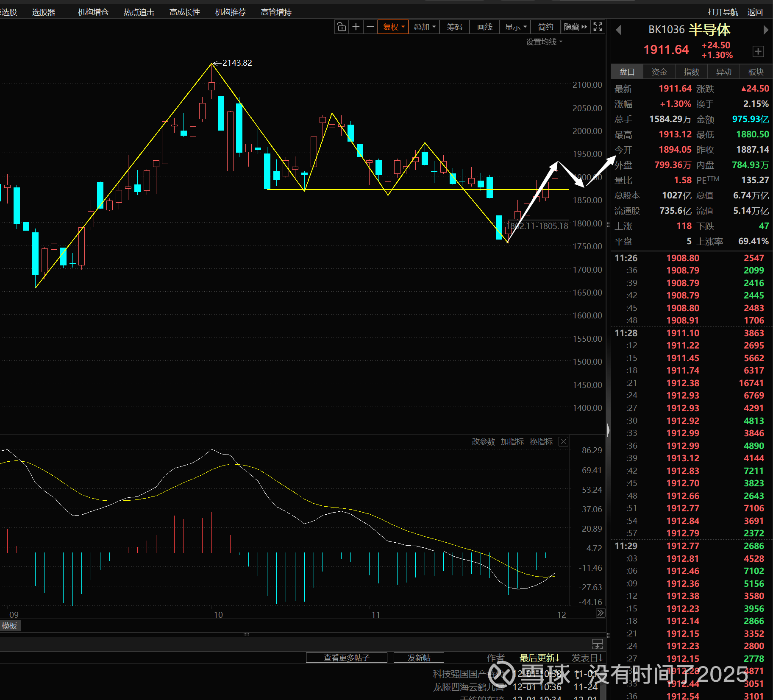Go to next sector with right arrow
Viewport: 773px width, 700px height.
click(765, 30)
